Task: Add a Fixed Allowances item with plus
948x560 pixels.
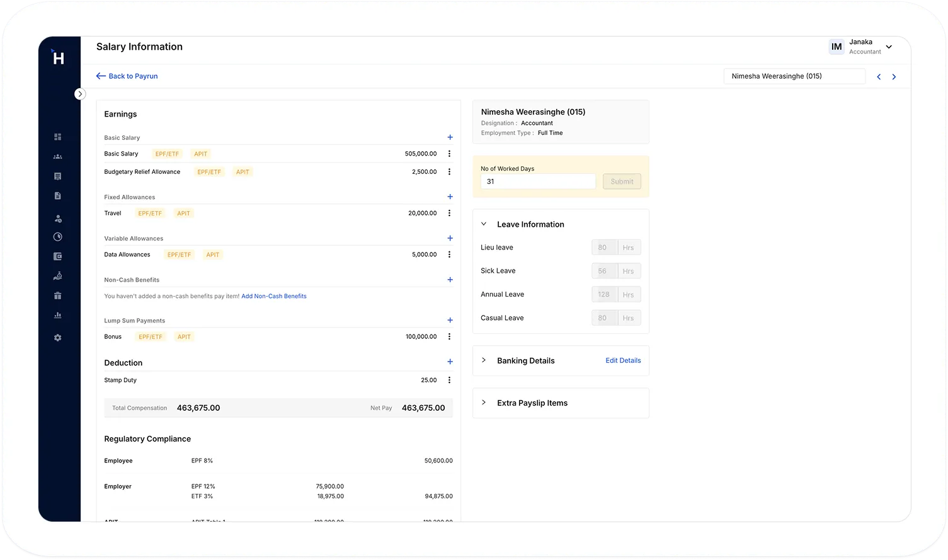Action: 450,197
